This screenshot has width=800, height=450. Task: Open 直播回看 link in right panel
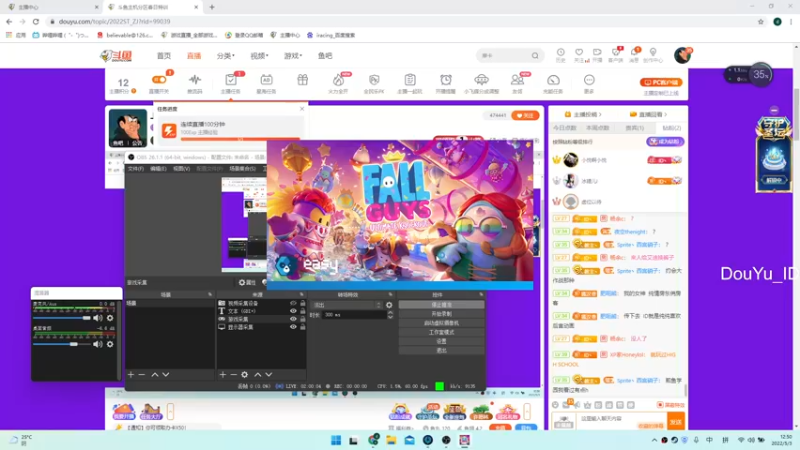649,114
